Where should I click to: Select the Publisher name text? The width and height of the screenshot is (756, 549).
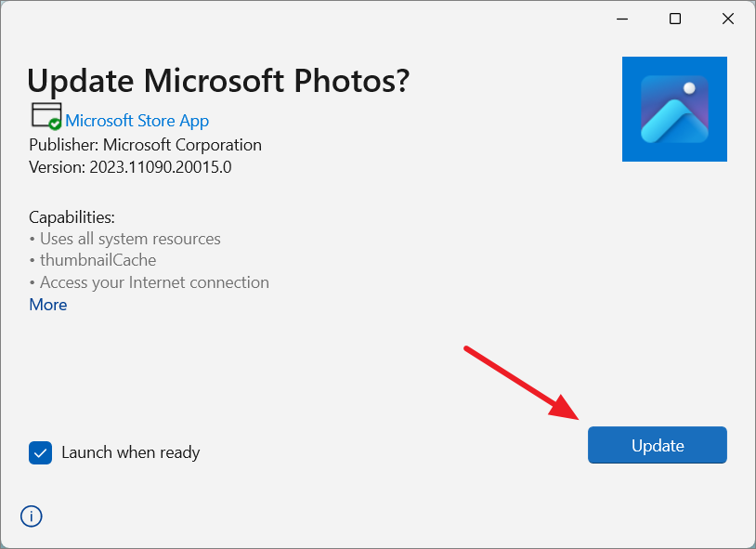click(x=144, y=145)
